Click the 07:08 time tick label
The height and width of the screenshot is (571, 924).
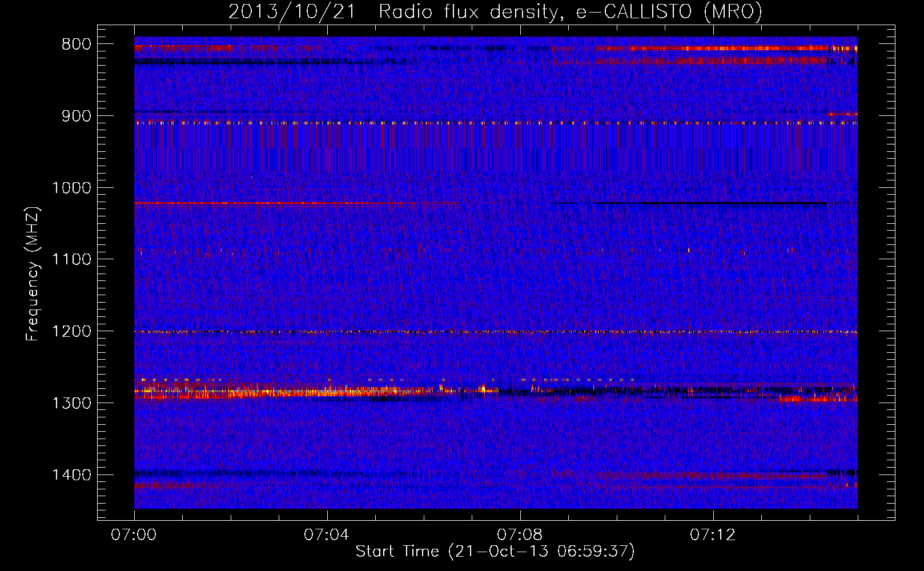[x=520, y=535]
